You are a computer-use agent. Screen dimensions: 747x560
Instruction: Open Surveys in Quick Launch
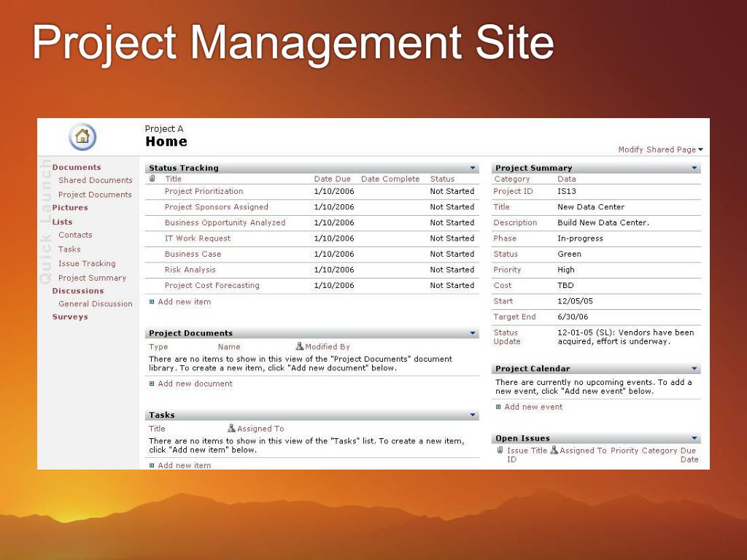[70, 316]
